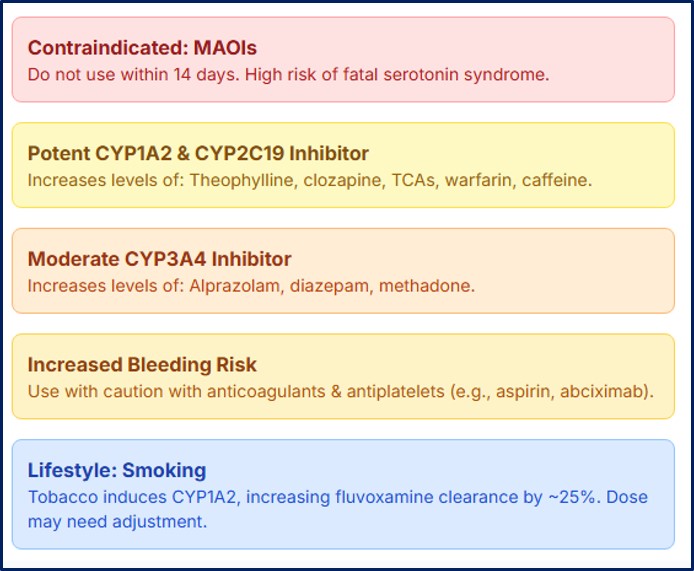Click the Alprazolam, diazepam, methadone text
This screenshot has height=571, width=694.
tap(332, 286)
